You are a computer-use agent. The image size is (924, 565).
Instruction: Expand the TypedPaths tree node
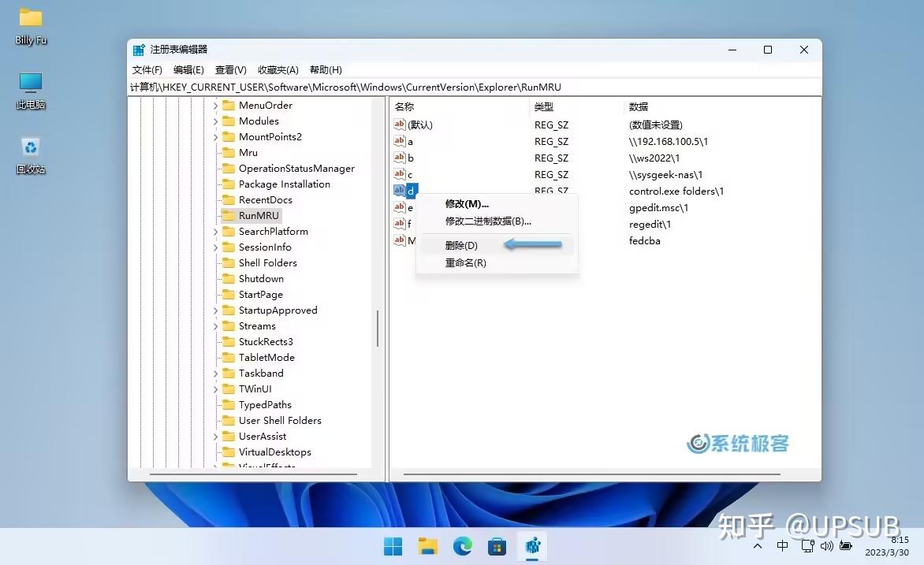coord(216,404)
